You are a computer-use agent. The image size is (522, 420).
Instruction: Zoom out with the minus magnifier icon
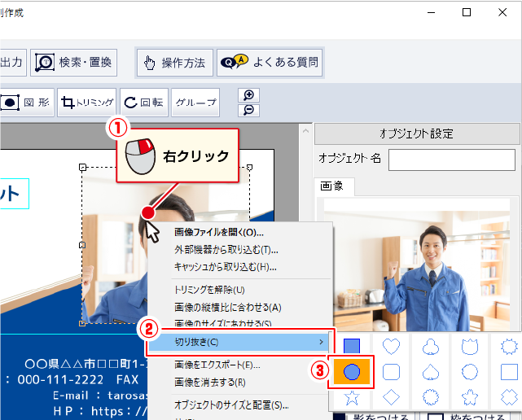[x=248, y=110]
